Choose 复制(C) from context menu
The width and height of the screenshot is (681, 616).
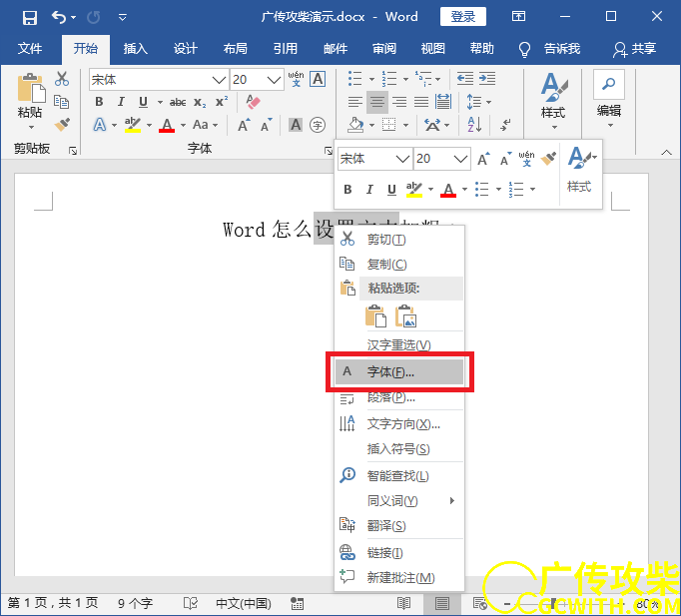[399, 264]
